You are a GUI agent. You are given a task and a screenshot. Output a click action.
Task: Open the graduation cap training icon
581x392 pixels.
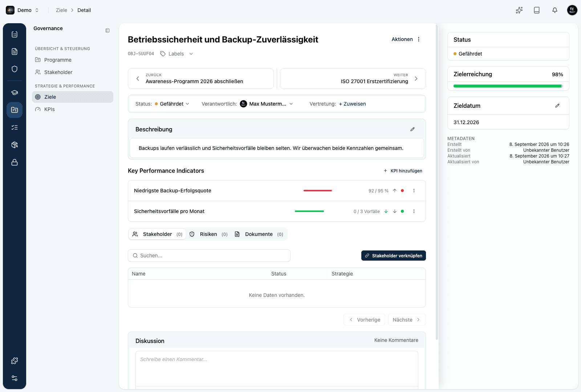coord(15,93)
